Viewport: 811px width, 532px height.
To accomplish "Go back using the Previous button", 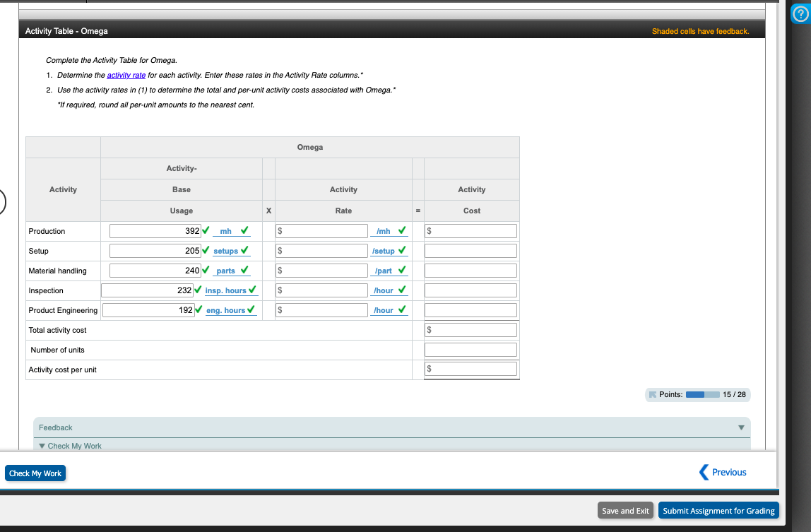I will point(723,472).
